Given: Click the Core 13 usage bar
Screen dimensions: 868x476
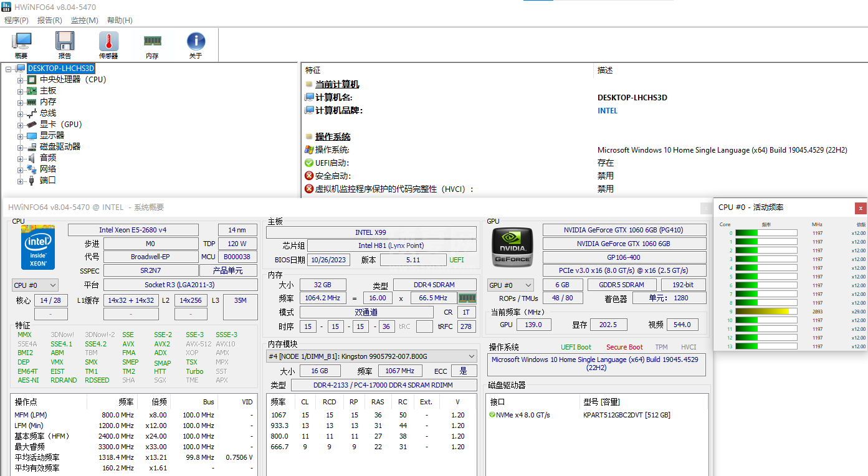Looking at the screenshot, I should pos(766,346).
